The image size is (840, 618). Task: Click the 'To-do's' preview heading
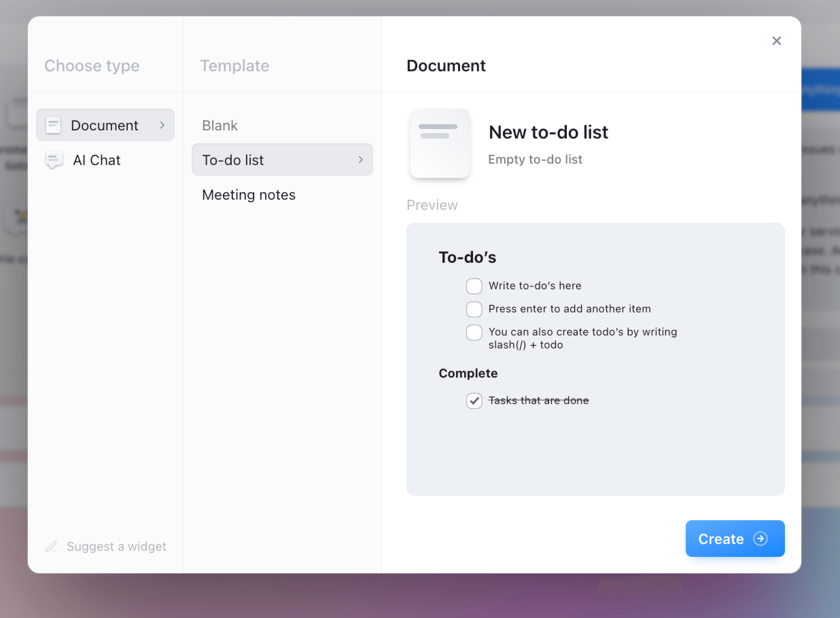(x=467, y=257)
